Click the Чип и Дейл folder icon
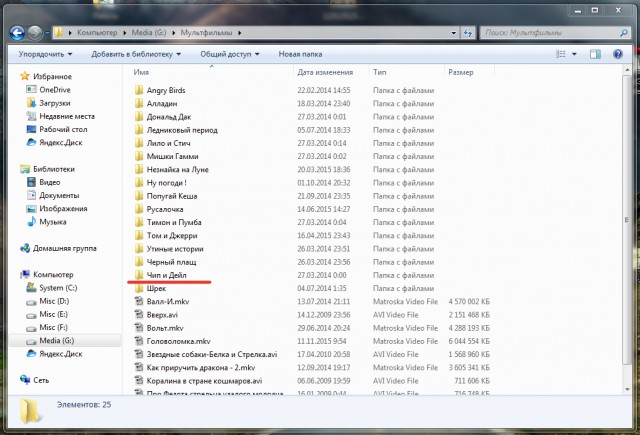This screenshot has height=435, width=640. 139,275
